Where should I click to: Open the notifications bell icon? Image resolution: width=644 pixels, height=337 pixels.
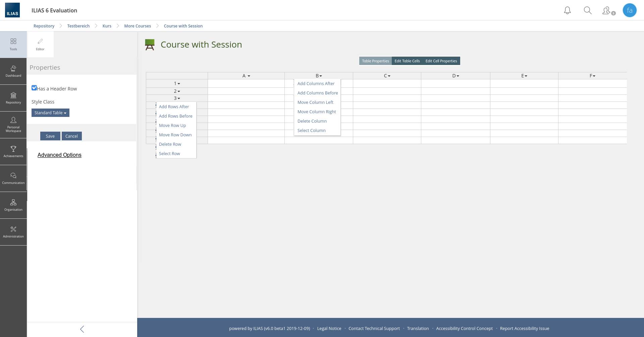pyautogui.click(x=567, y=10)
